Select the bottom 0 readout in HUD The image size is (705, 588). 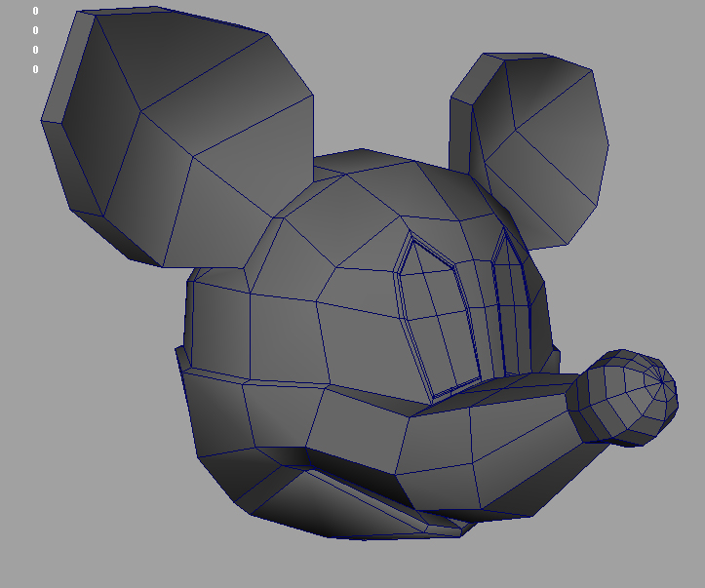click(35, 69)
